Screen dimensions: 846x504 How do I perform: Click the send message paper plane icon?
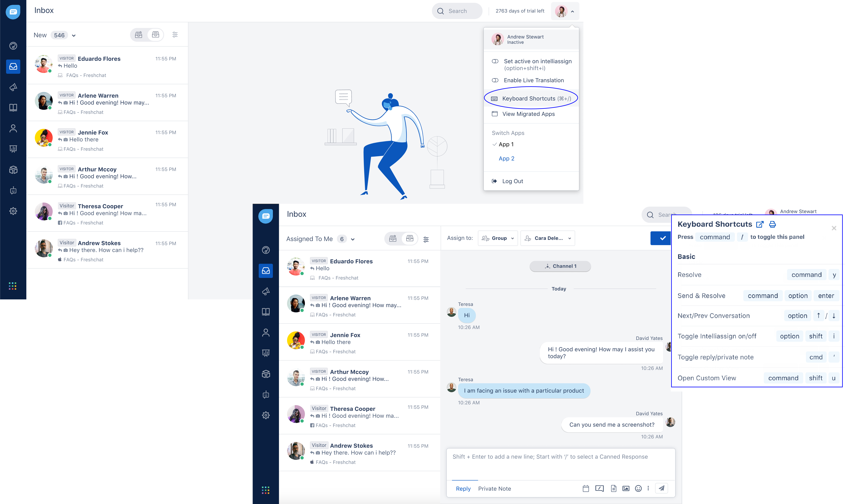pyautogui.click(x=661, y=488)
